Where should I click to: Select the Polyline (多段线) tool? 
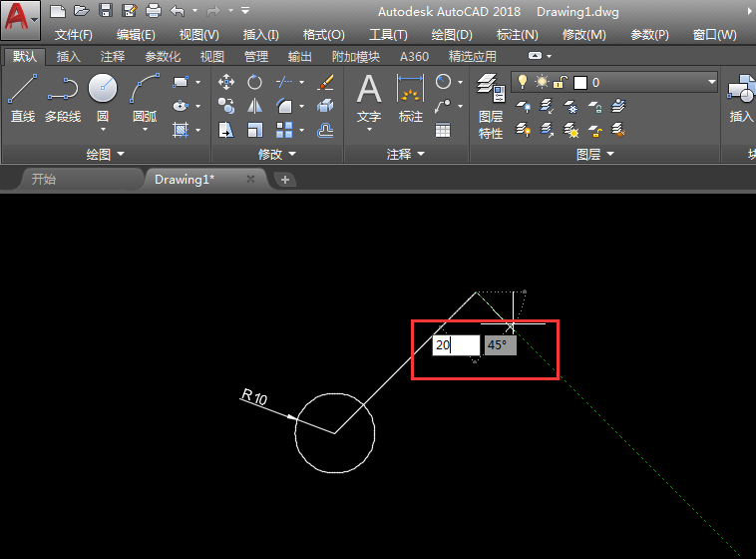pos(63,98)
